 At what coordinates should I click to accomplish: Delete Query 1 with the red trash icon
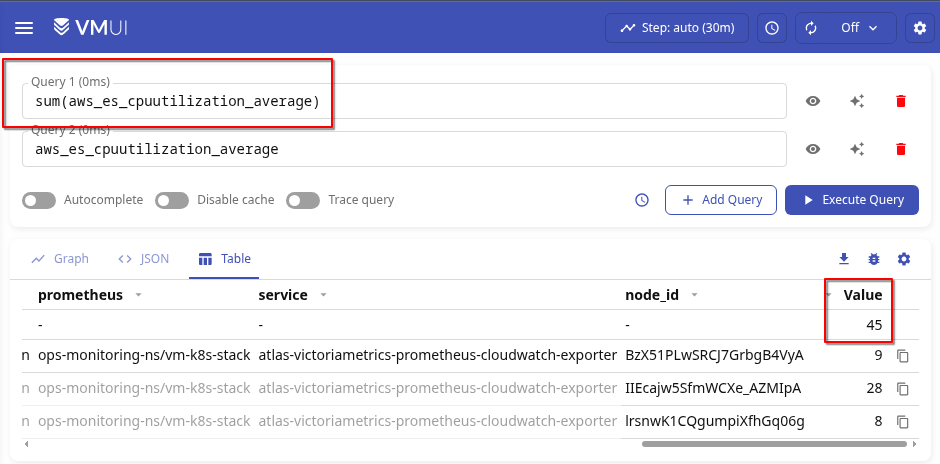coord(900,101)
